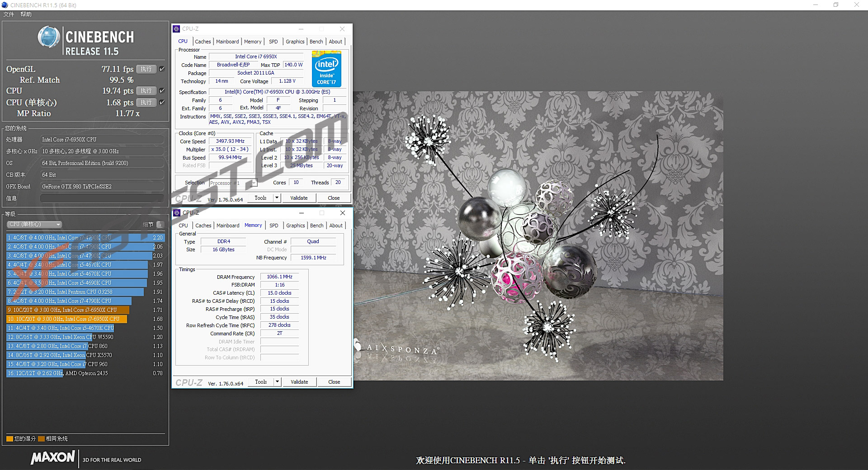This screenshot has width=868, height=470.
Task: Click the DRAM Frequency value 1066.1 MHz
Action: pyautogui.click(x=279, y=277)
